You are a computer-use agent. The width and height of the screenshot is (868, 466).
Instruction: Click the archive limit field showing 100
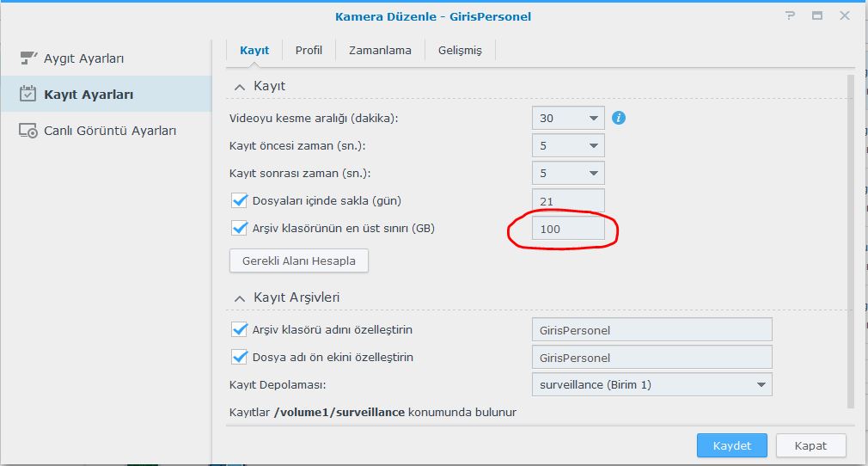568,229
